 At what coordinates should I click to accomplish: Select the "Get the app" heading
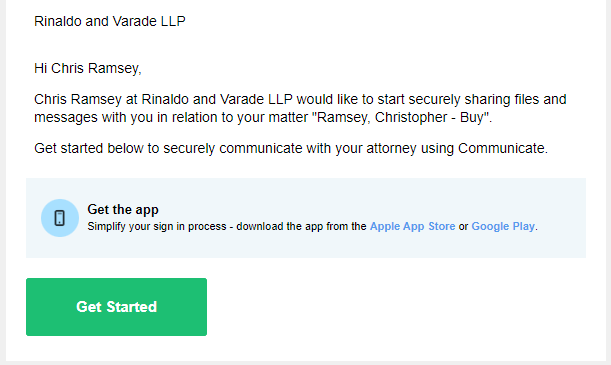point(123,210)
